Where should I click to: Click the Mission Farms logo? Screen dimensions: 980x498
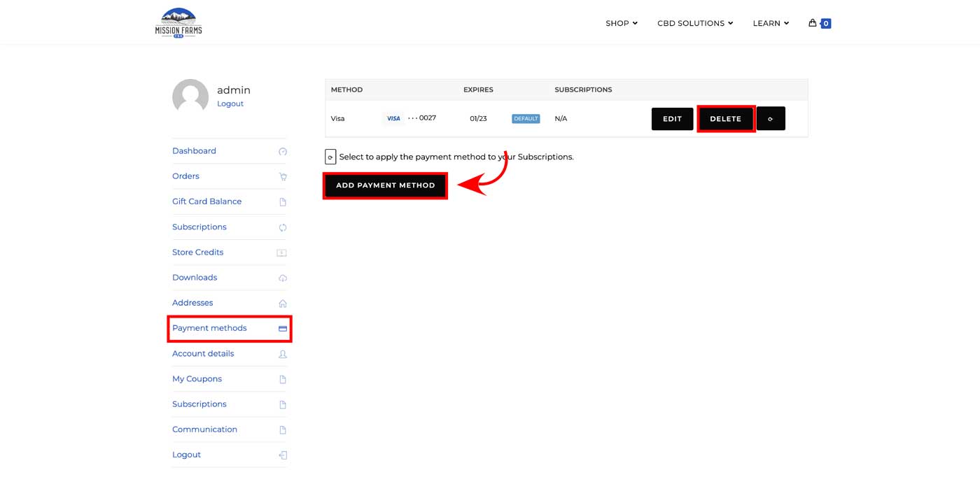(x=178, y=22)
